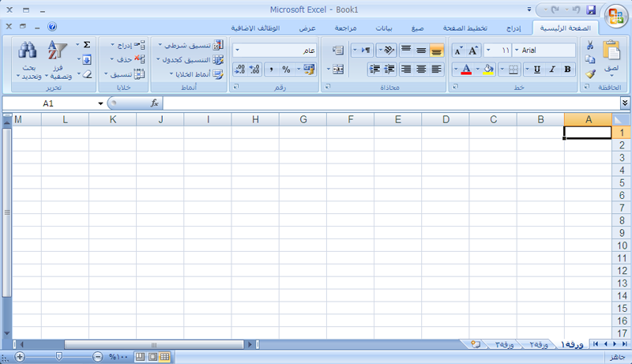Open the مراجعة ribbon tab
This screenshot has height=364, width=632.
(x=346, y=28)
